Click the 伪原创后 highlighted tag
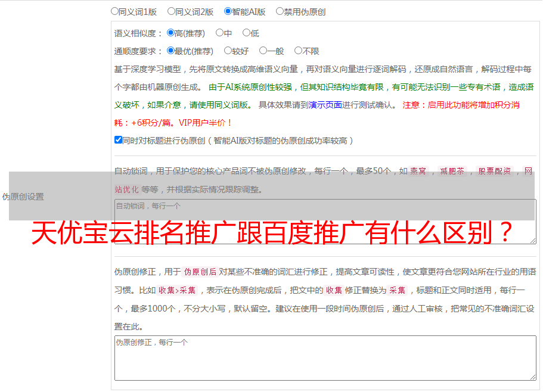 (x=200, y=272)
